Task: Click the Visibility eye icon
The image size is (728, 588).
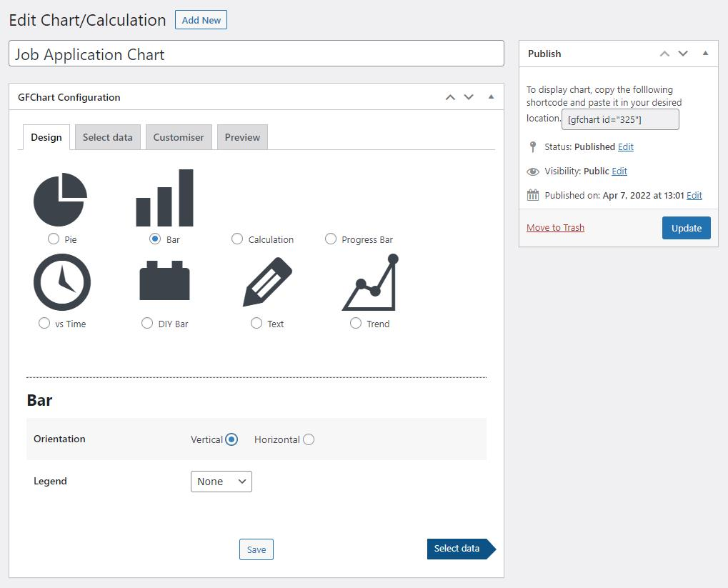Action: (x=533, y=171)
